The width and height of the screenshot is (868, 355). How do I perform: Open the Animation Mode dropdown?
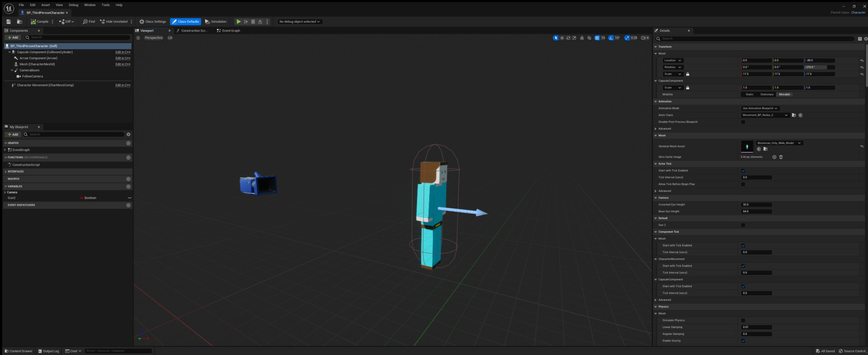click(x=760, y=108)
